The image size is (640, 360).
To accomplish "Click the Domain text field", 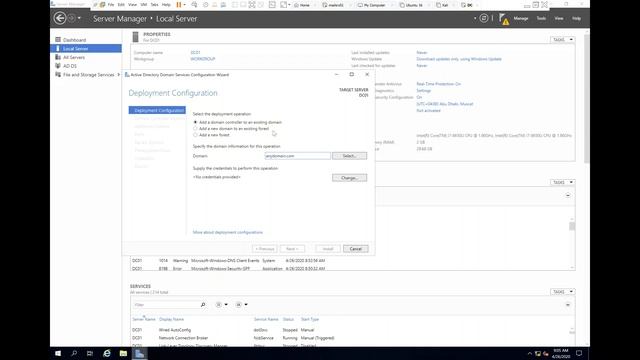I will [298, 156].
